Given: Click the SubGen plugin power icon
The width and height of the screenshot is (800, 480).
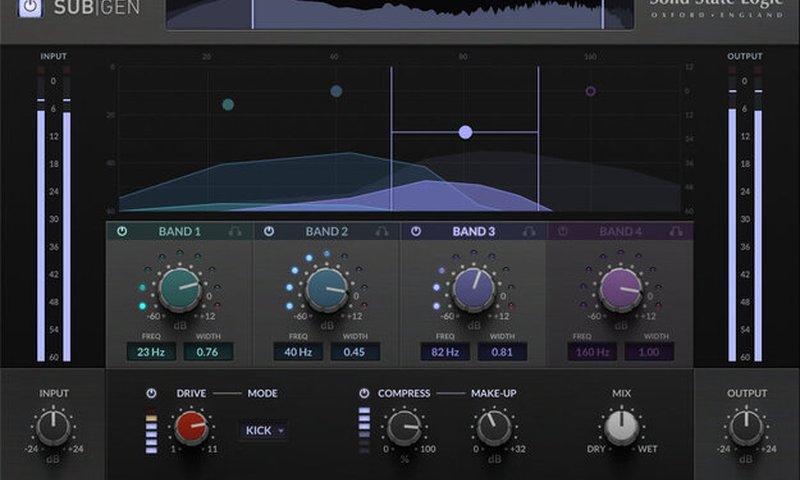Looking at the screenshot, I should click(x=31, y=8).
